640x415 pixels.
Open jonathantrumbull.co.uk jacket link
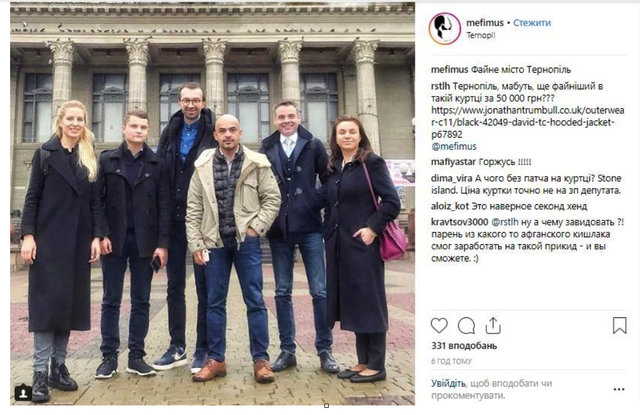[x=527, y=122]
